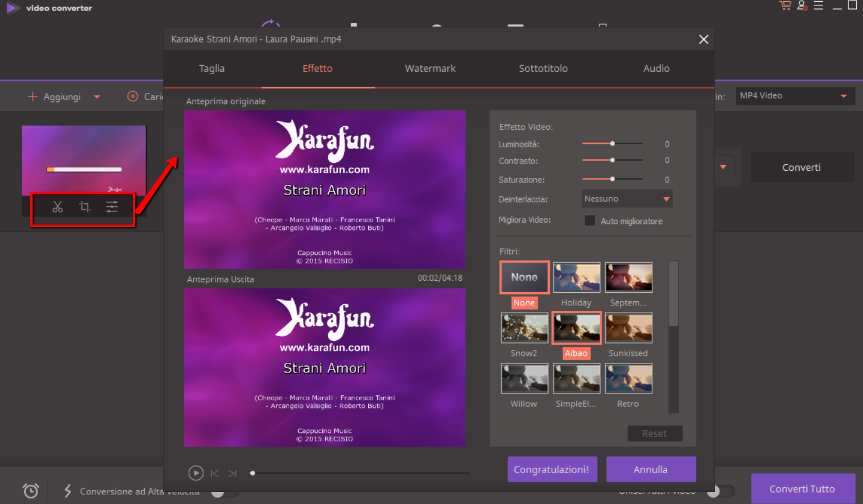Image resolution: width=863 pixels, height=504 pixels.
Task: Click the 00:02/04:18 time readout
Action: pyautogui.click(x=440, y=278)
